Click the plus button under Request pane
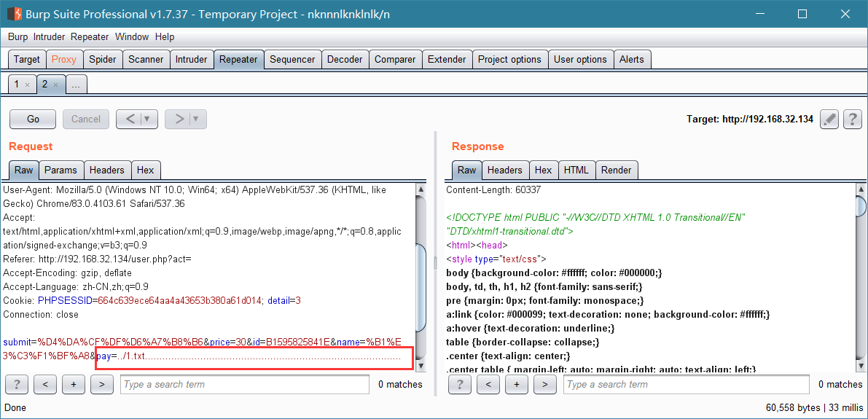868x419 pixels. point(73,383)
